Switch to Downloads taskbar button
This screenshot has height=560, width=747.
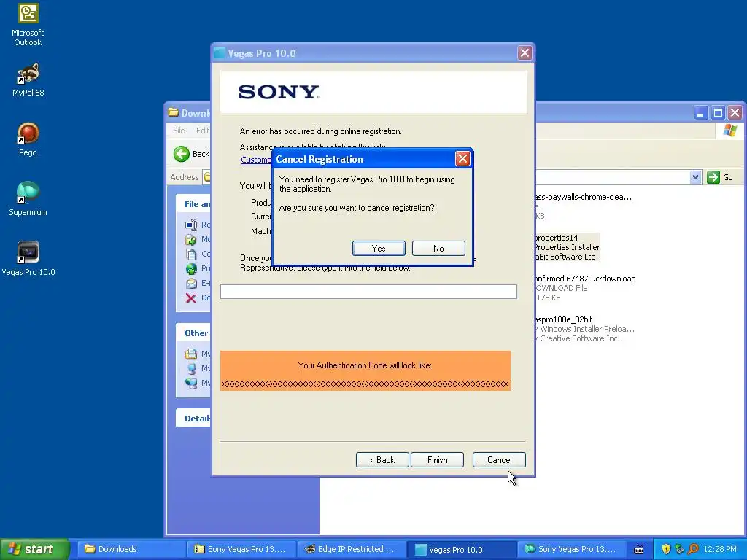131,549
